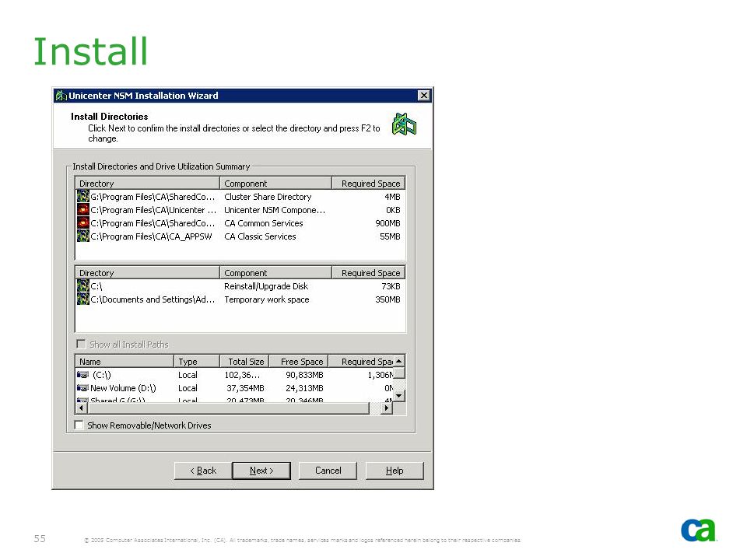Click the drive list left scroll arrow
The width and height of the screenshot is (747, 560).
click(81, 408)
